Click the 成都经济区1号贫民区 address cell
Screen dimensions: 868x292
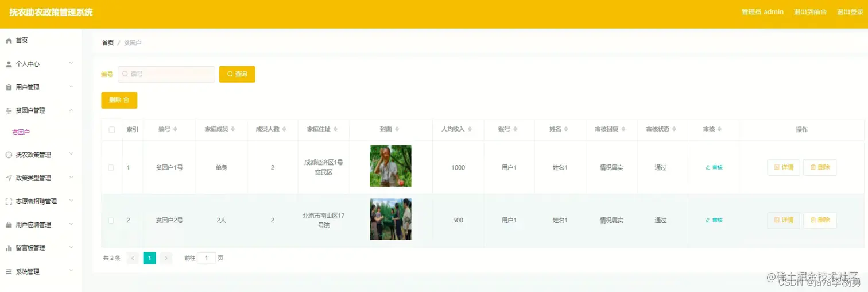[324, 167]
